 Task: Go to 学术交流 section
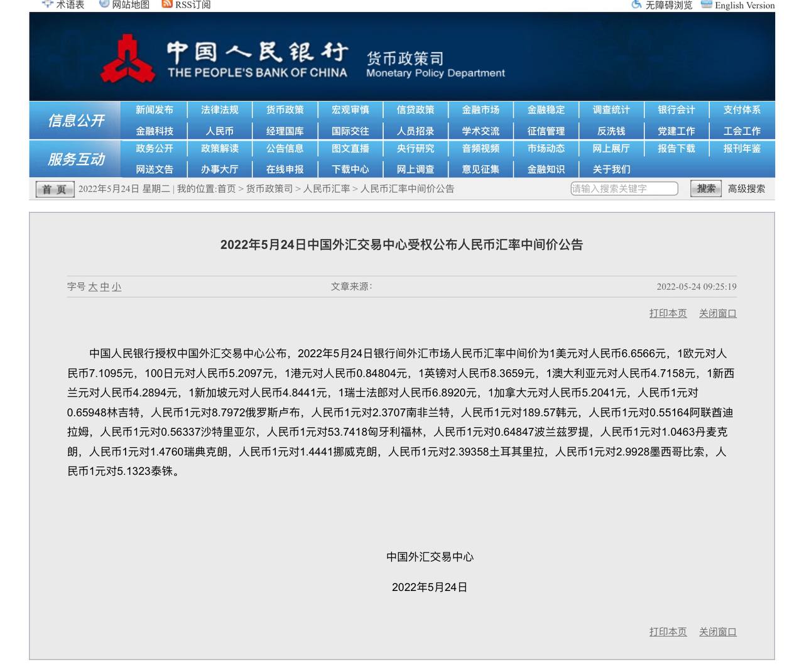tap(481, 131)
